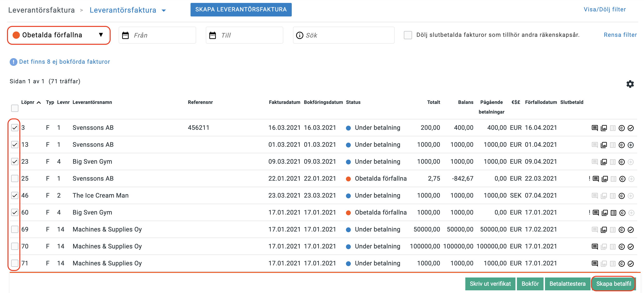Click the Förfallodatum column header

[x=541, y=102]
